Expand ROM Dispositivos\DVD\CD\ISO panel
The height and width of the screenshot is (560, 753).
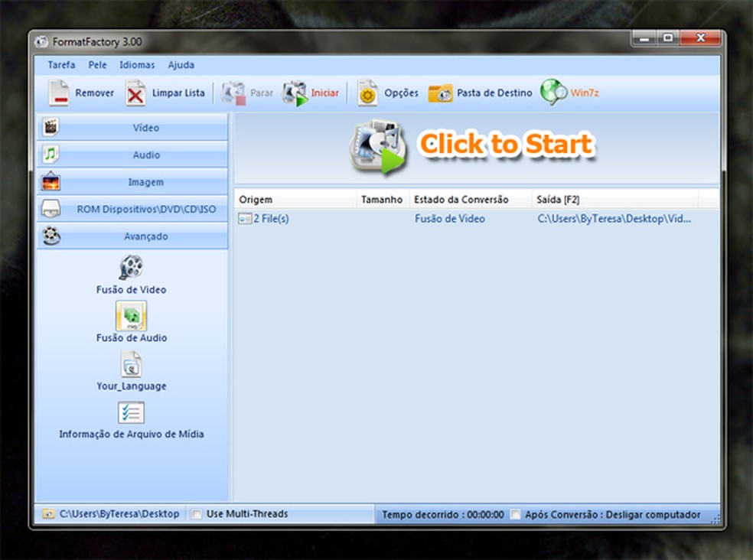tap(132, 209)
